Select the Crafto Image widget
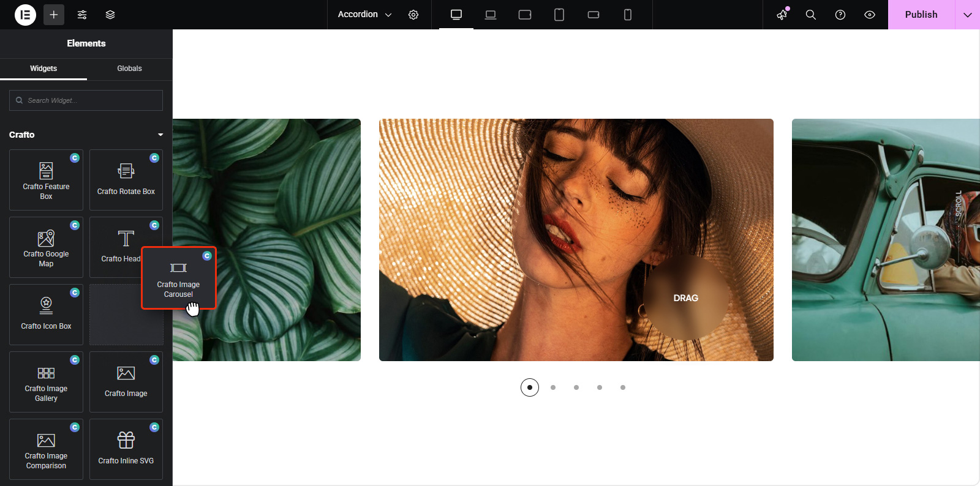 pos(126,382)
